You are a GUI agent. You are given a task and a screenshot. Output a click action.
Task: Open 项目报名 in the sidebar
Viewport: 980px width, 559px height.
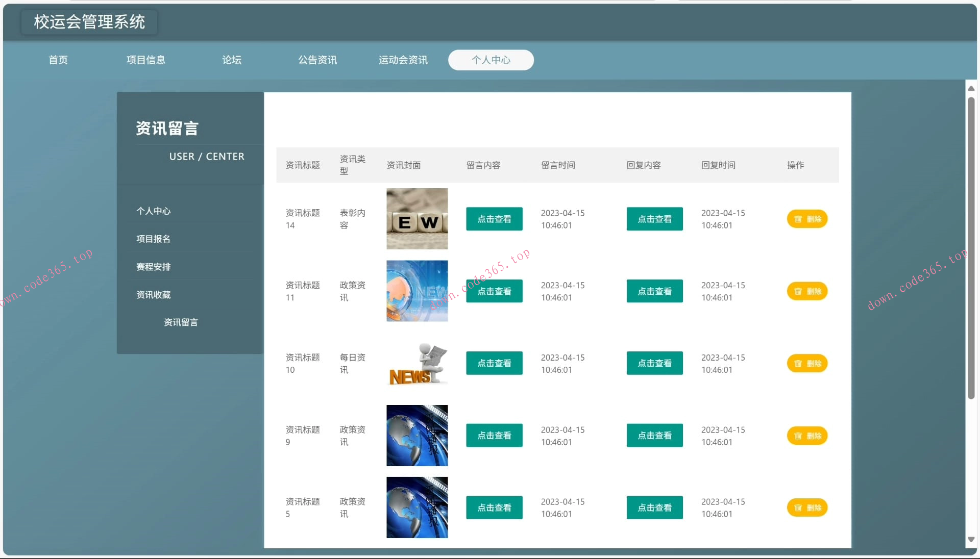coord(153,239)
